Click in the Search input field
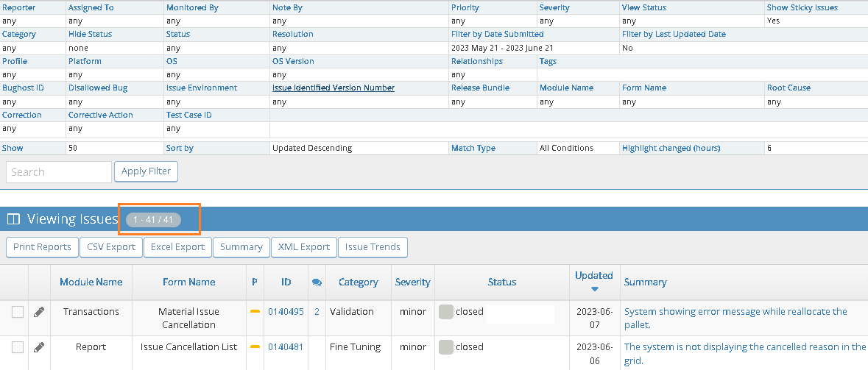Screen dimensions: 868x370 59,172
